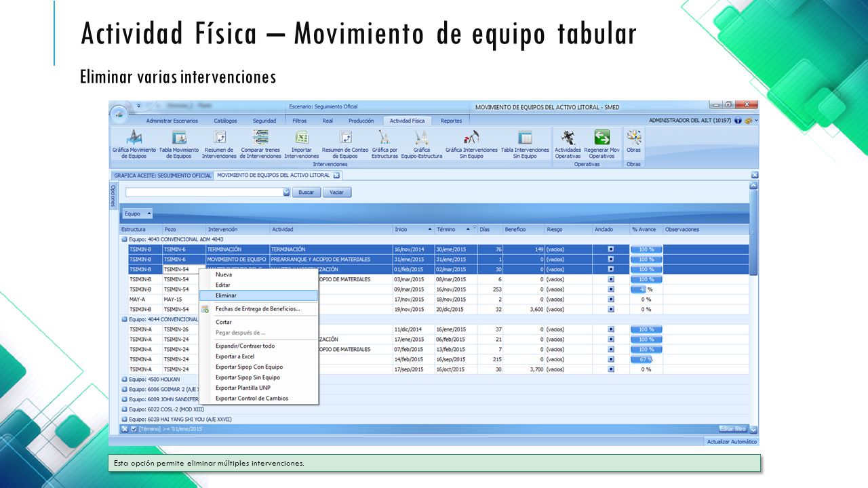Select Exportar a Excel in context menu
Image resolution: width=868 pixels, height=488 pixels.
click(x=258, y=357)
